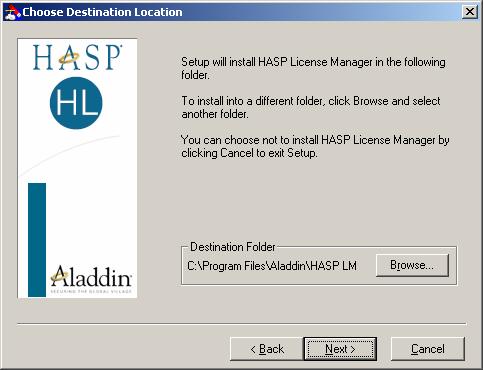Click the HASP logo in the banner
483x370 pixels.
click(x=77, y=57)
